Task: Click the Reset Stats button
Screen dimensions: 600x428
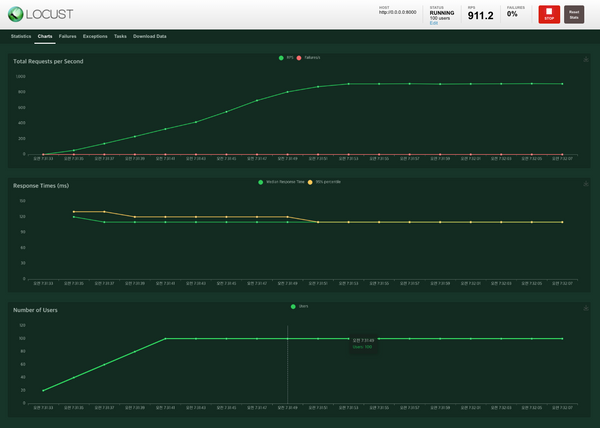Action: (x=574, y=14)
